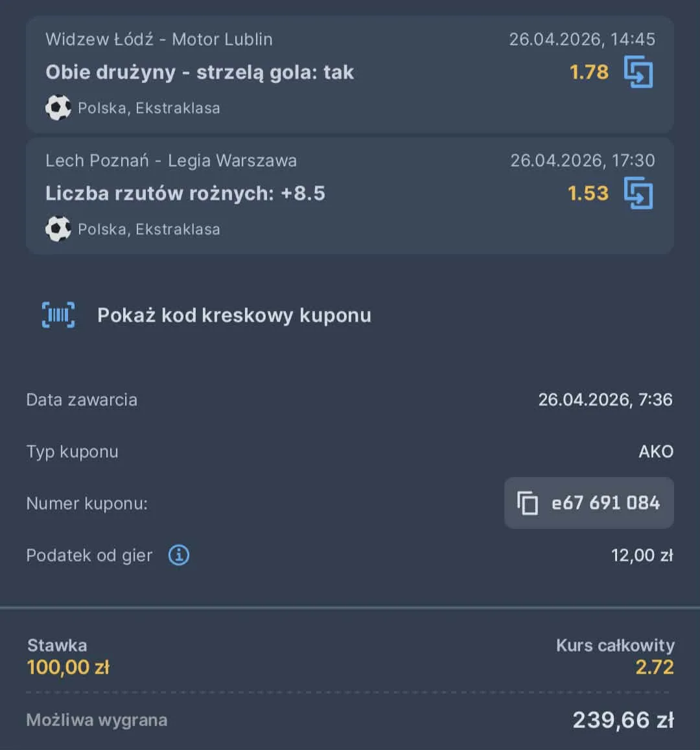This screenshot has height=750, width=700.
Task: Click the e67 691 084 coupon number button
Action: coord(589,503)
